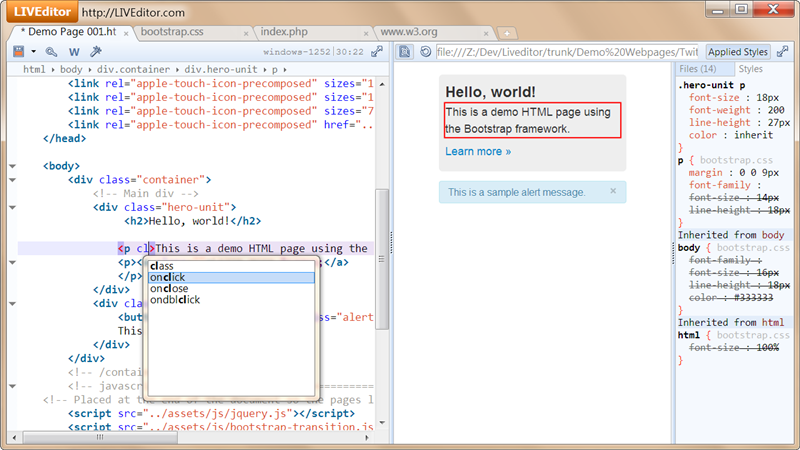
Task: Open the Styles panel tab
Action: 751,69
